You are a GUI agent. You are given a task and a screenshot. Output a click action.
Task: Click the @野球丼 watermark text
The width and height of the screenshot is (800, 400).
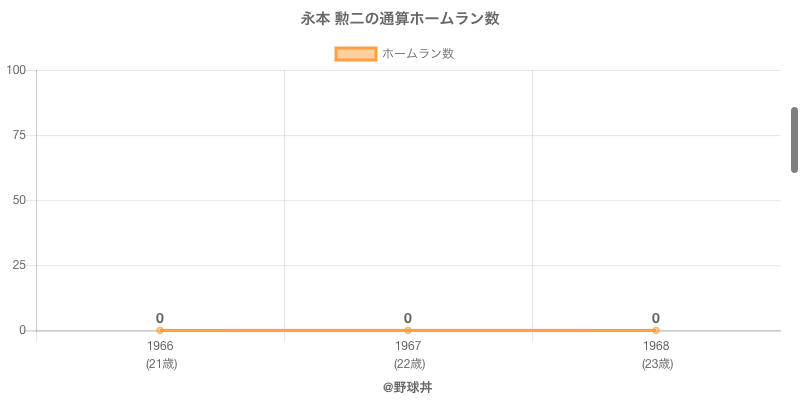pyautogui.click(x=407, y=387)
